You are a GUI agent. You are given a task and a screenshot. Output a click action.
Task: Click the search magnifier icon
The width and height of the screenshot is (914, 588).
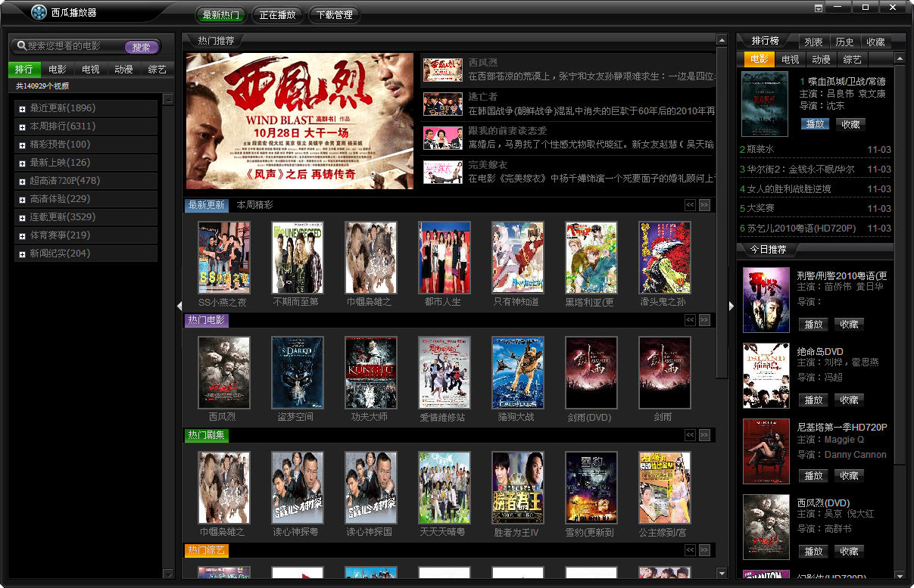[x=22, y=47]
